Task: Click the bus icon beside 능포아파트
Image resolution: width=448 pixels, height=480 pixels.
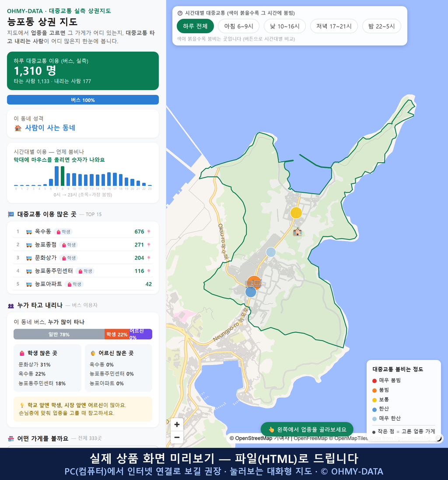Action: pyautogui.click(x=29, y=284)
